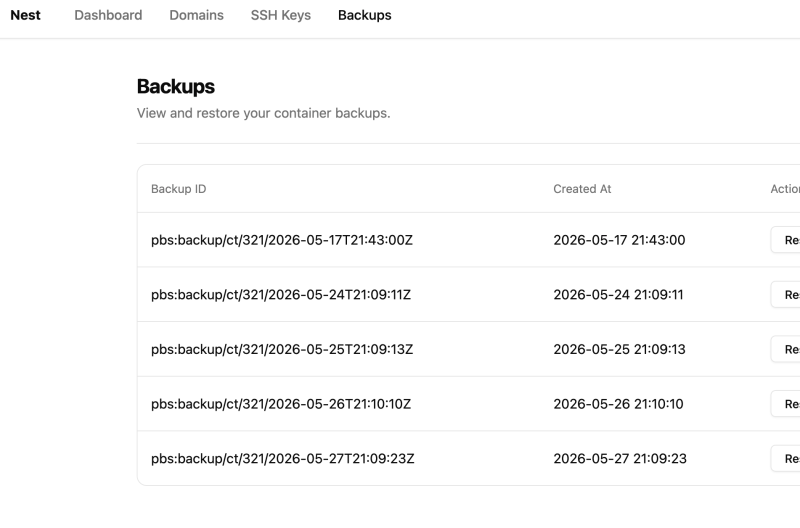Restore the 2026-05-27 backup
Viewport: 800px width, 528px height.
tap(786, 458)
